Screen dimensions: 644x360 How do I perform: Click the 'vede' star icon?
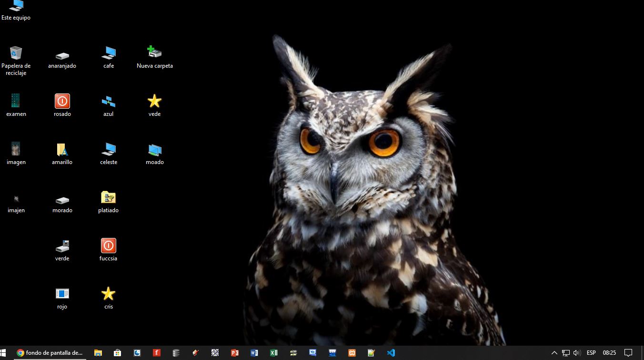coord(154,102)
